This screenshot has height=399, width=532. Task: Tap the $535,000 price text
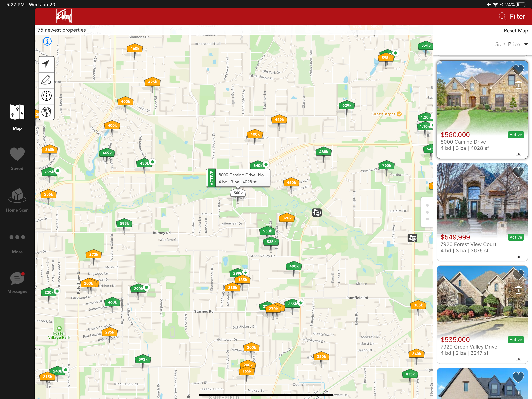[455, 340]
